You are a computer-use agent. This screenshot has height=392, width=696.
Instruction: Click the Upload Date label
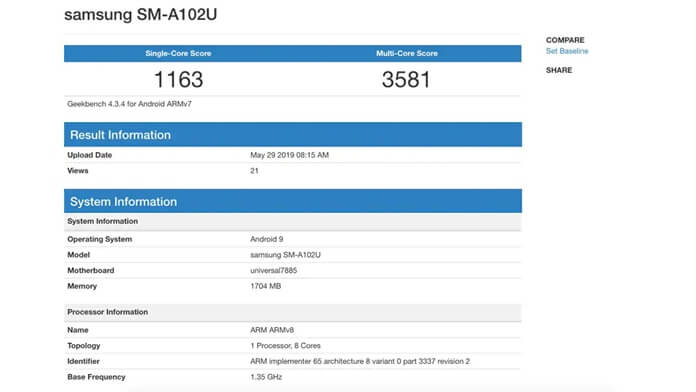(90, 155)
